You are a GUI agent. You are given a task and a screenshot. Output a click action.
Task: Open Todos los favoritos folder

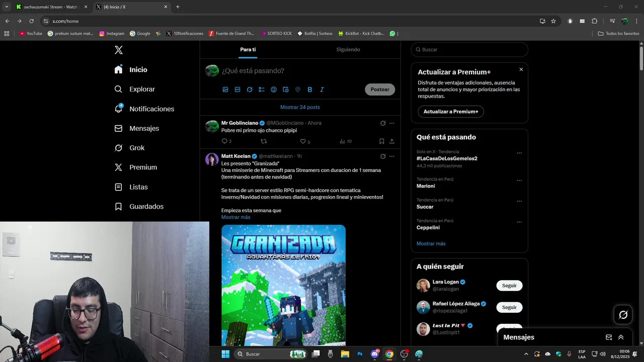(618, 34)
